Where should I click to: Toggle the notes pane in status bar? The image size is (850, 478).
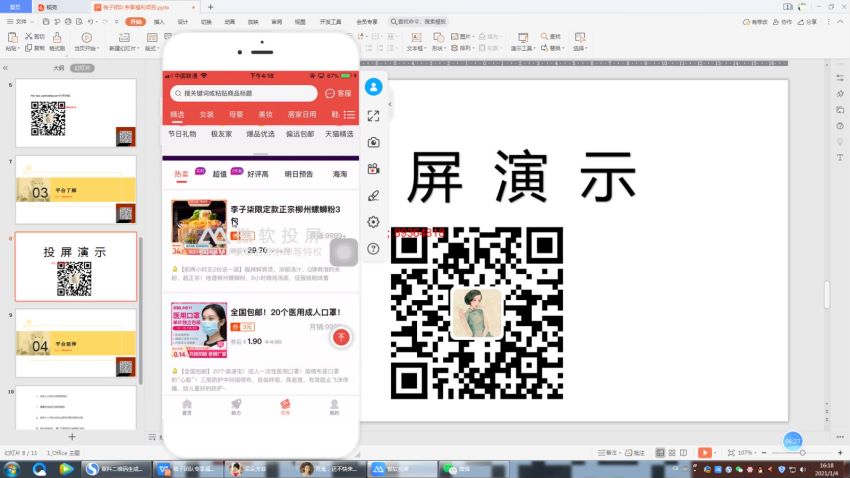[608, 453]
